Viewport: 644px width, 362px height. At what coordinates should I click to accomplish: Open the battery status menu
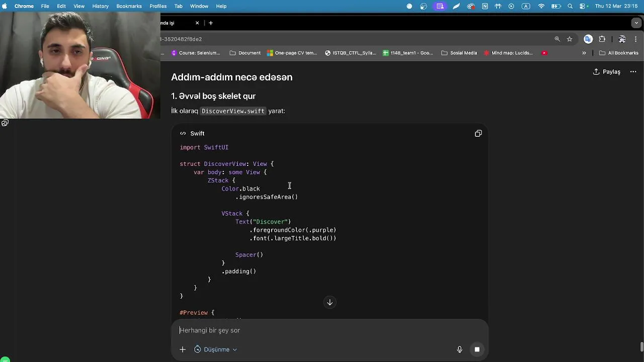pos(556,6)
